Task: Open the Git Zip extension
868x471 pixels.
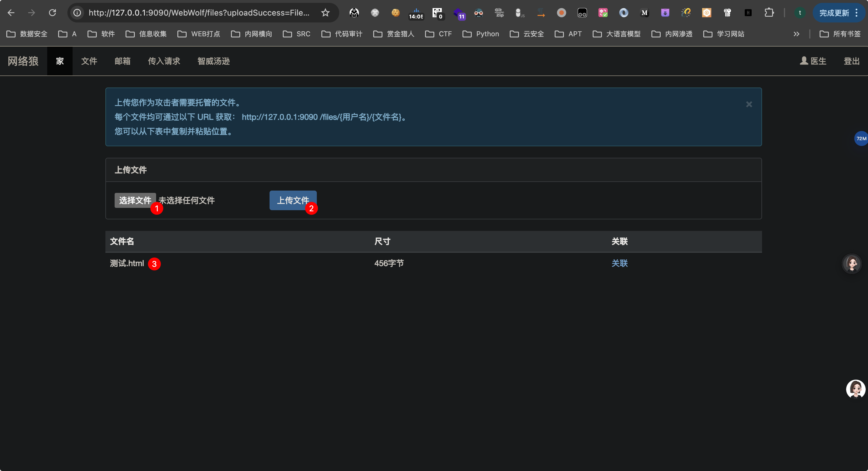Action: (499, 13)
